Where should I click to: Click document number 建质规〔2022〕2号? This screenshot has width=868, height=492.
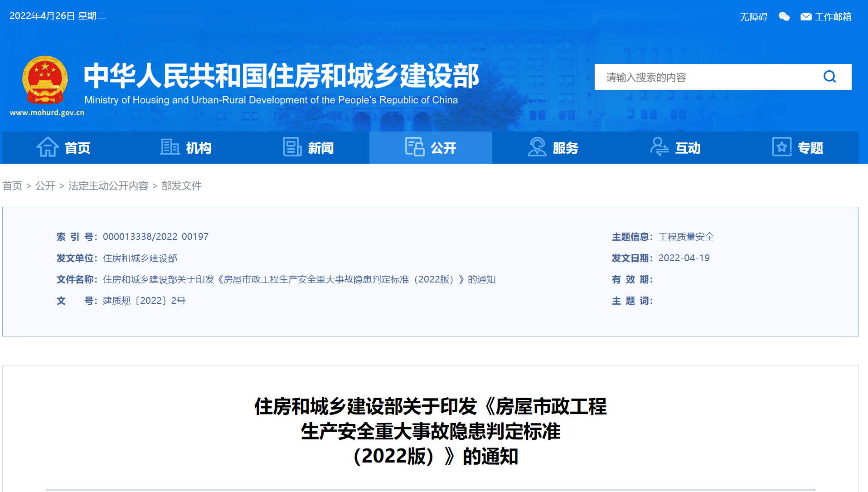144,301
